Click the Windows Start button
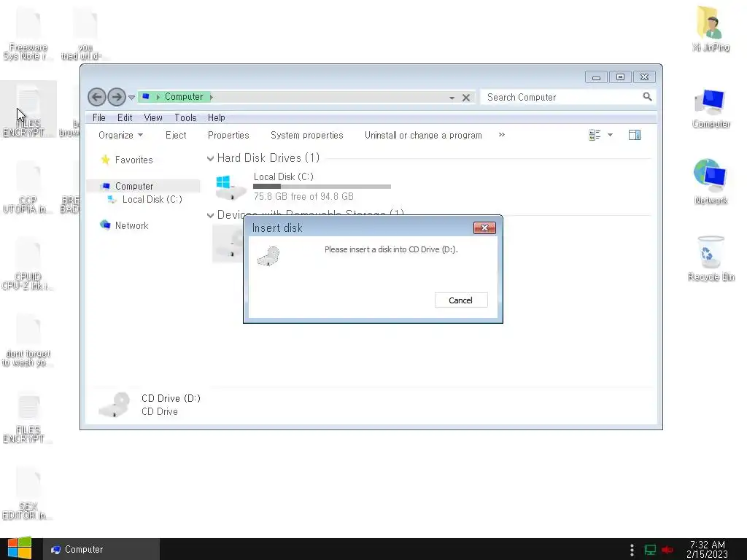 click(20, 548)
